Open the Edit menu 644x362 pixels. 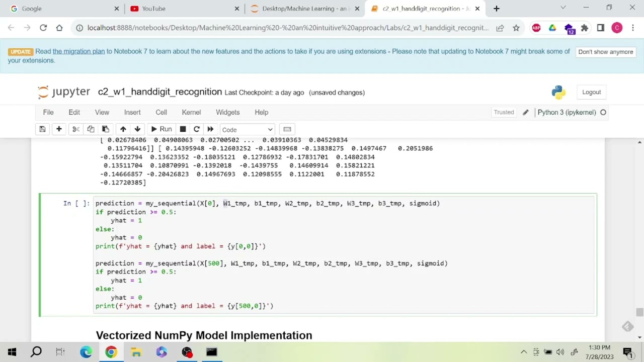[x=74, y=112]
